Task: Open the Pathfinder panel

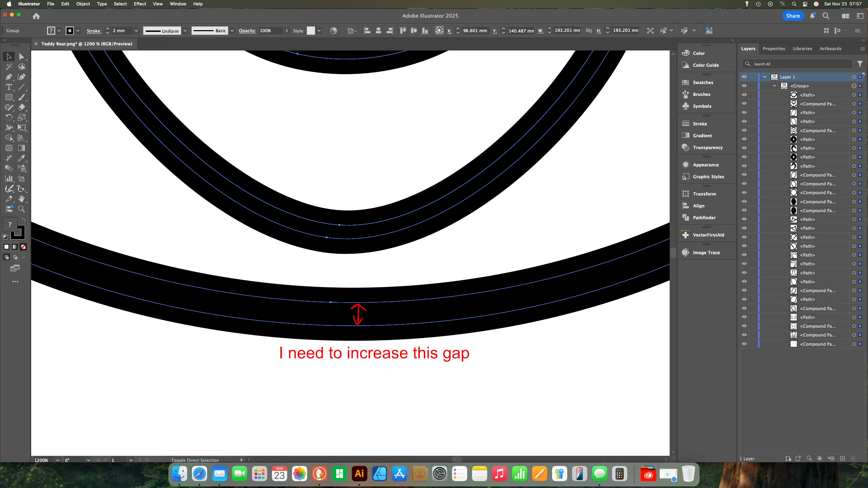Action: [704, 218]
